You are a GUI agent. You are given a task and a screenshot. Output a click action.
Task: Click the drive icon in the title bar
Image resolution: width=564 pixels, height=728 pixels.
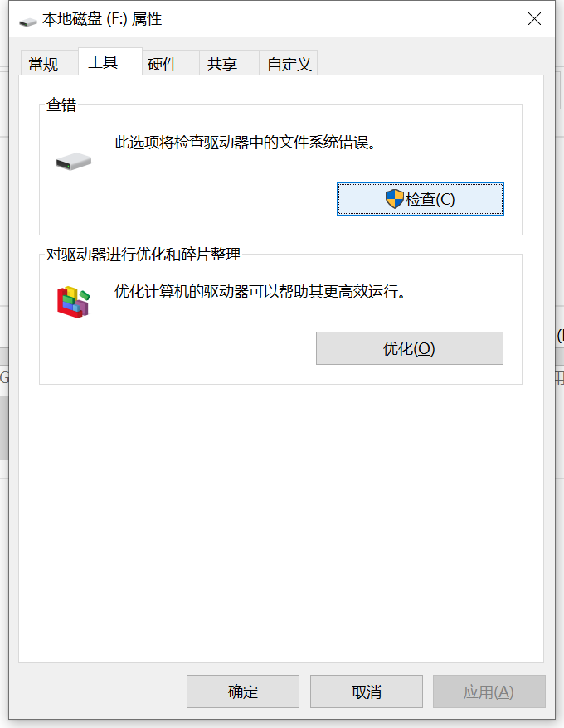pos(28,22)
